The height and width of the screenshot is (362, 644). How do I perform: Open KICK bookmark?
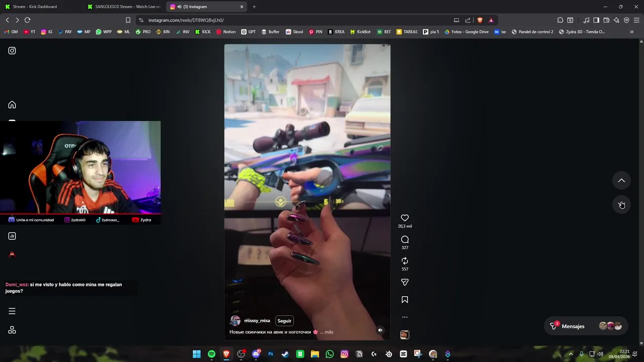(202, 32)
